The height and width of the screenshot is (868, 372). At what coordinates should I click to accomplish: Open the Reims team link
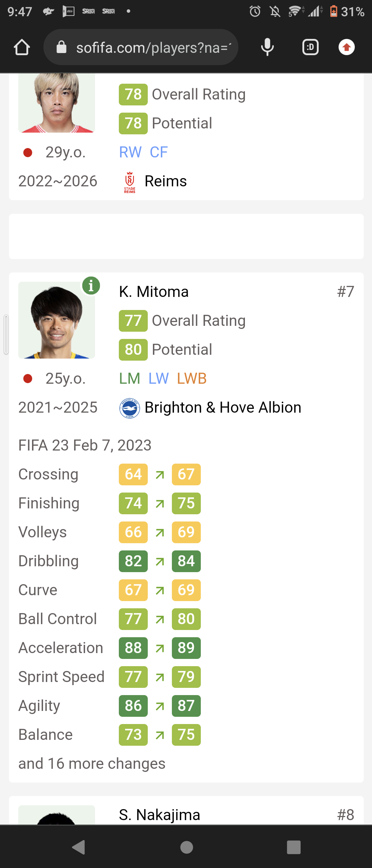[x=166, y=181]
